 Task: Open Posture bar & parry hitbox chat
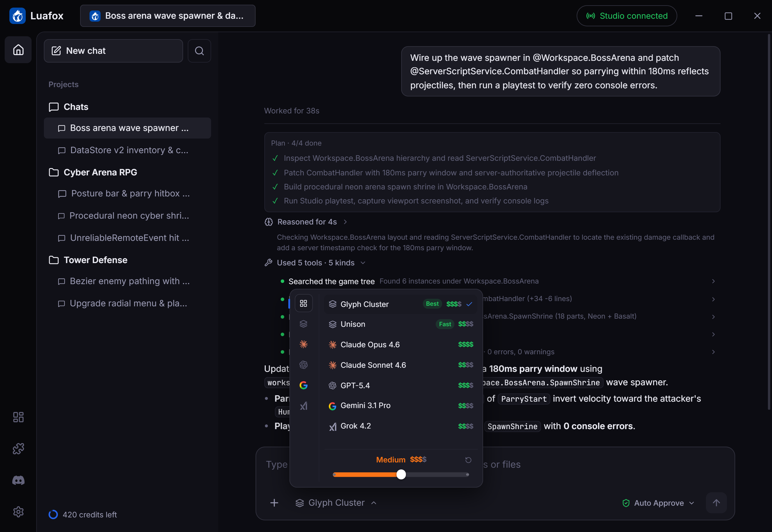[x=127, y=194]
